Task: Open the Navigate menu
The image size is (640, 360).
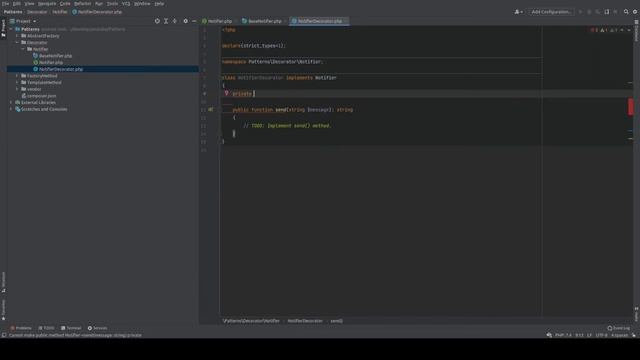Action: pos(47,4)
